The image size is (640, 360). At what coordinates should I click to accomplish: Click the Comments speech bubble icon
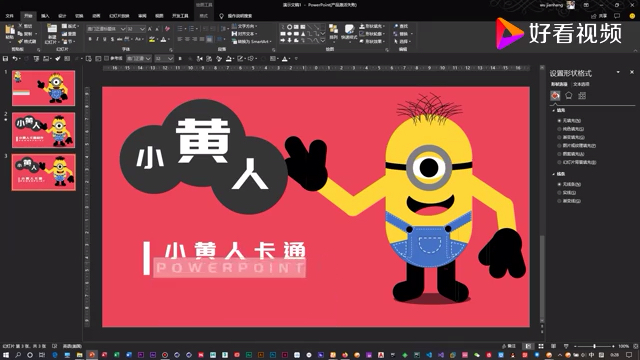(x=617, y=16)
